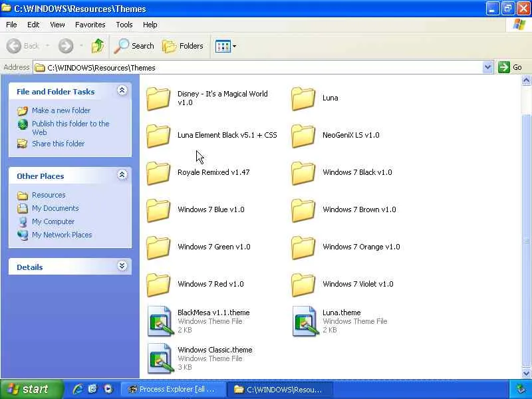Select the Luna Element Black v5.1 folder icon
The height and width of the screenshot is (399, 532).
pos(158,136)
